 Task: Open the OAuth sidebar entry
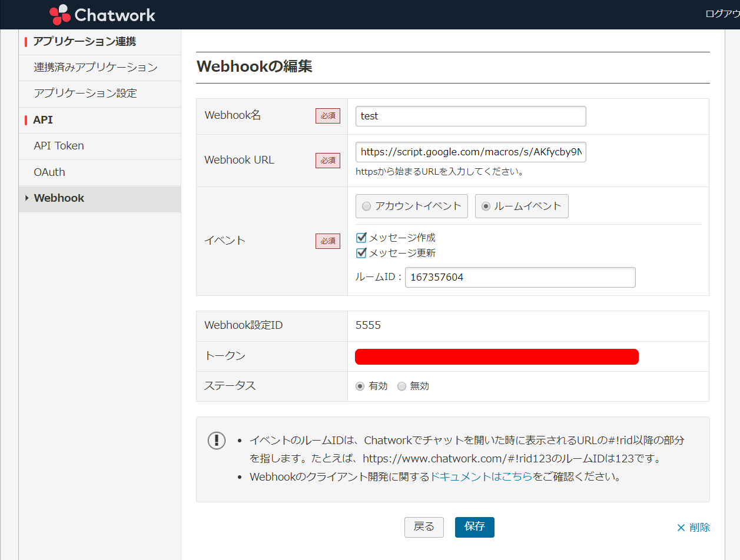pos(49,172)
